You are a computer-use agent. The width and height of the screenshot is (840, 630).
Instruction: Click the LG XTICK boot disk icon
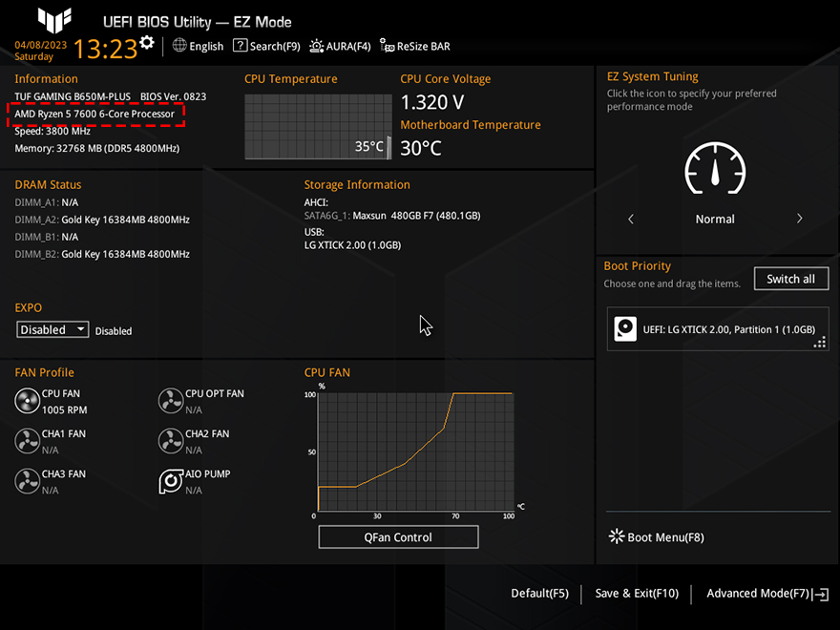click(x=625, y=329)
